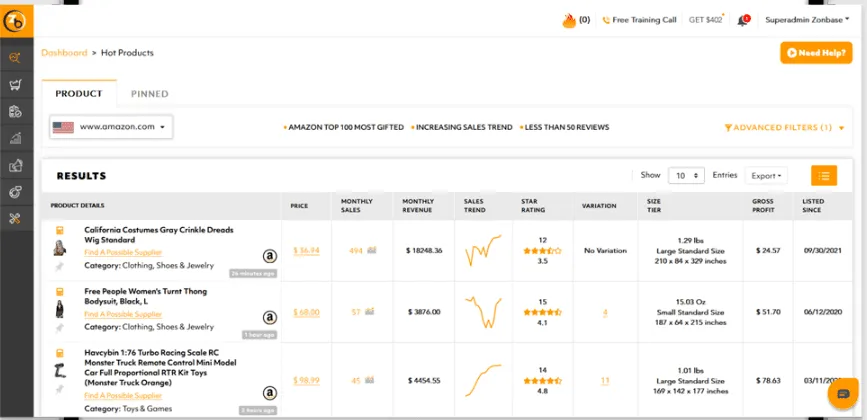This screenshot has width=867, height=420.
Task: Open the chat bubble widget
Action: pyautogui.click(x=843, y=394)
